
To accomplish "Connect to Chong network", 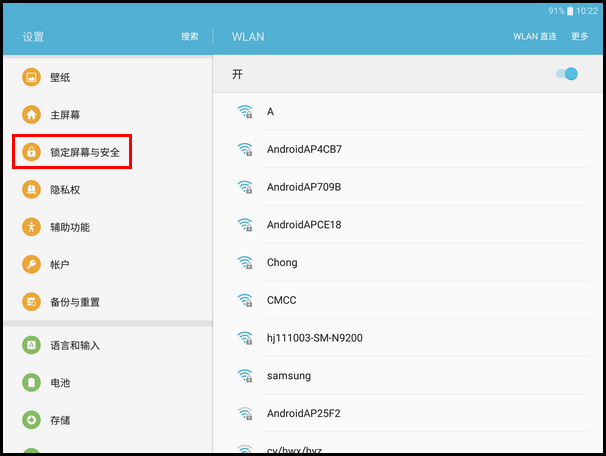I will click(x=408, y=262).
